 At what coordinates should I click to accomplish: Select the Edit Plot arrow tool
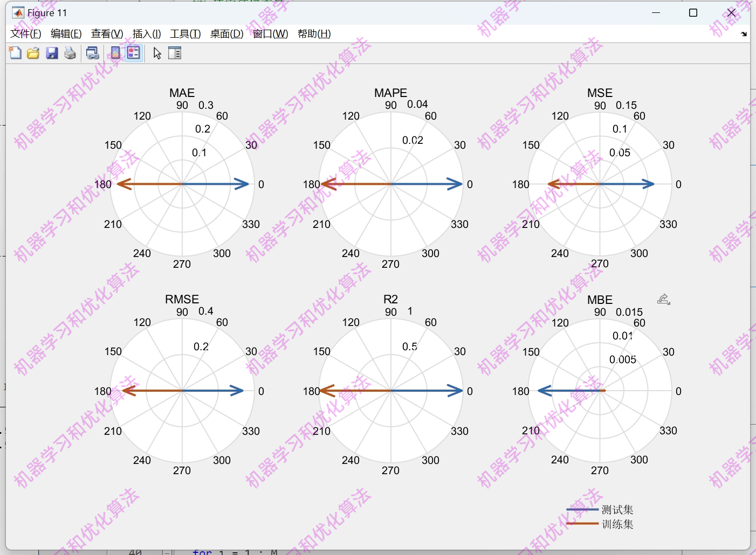(x=157, y=53)
